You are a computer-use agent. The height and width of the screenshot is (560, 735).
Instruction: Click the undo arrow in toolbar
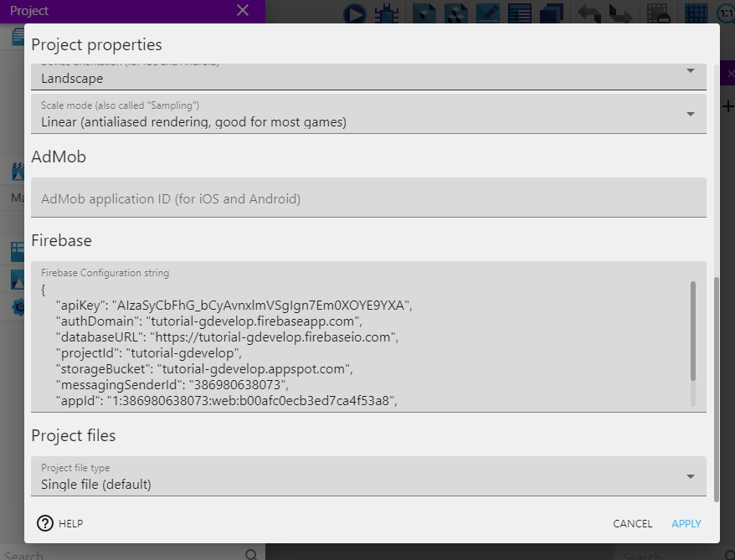pyautogui.click(x=589, y=13)
